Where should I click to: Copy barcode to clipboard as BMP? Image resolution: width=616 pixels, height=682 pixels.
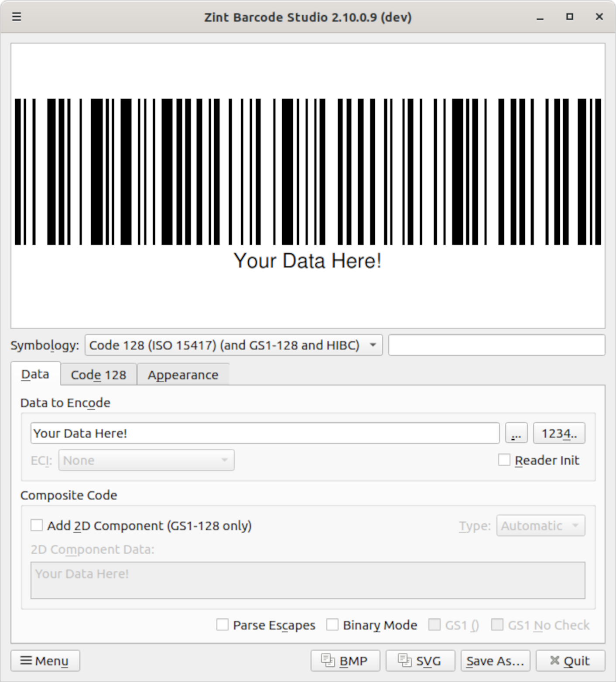pos(345,661)
